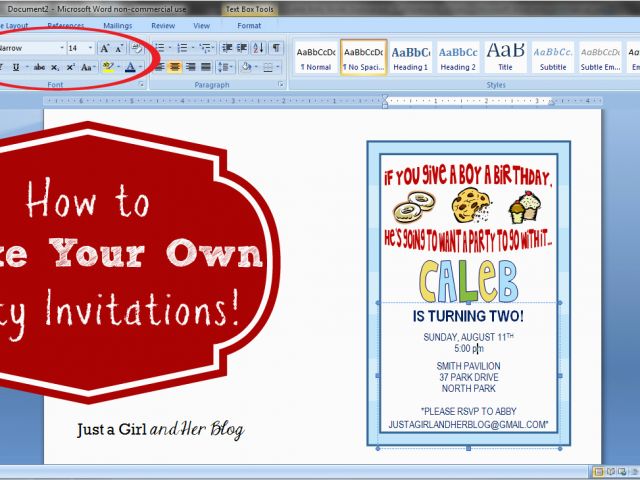The width and height of the screenshot is (640, 480).
Task: Click the Shrink Font icon
Action: click(x=119, y=48)
